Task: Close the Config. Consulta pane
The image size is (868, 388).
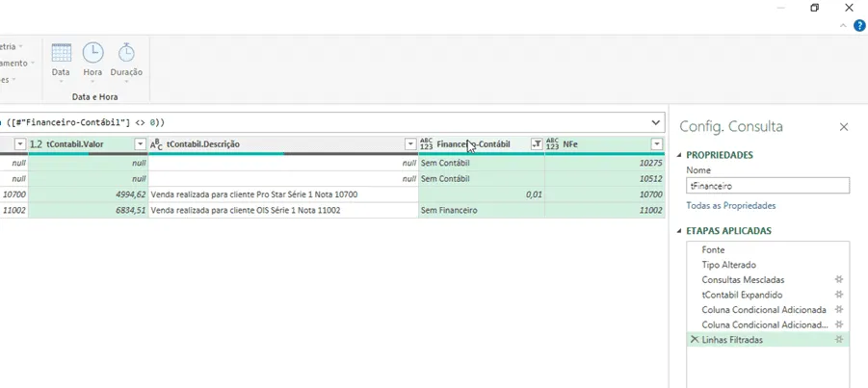Action: [844, 127]
